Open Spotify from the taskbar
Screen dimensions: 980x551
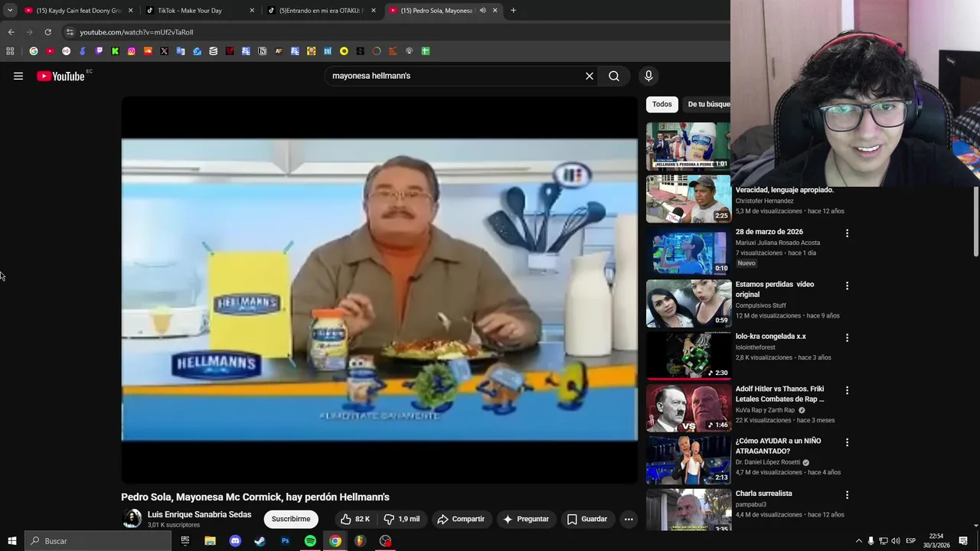(x=310, y=541)
